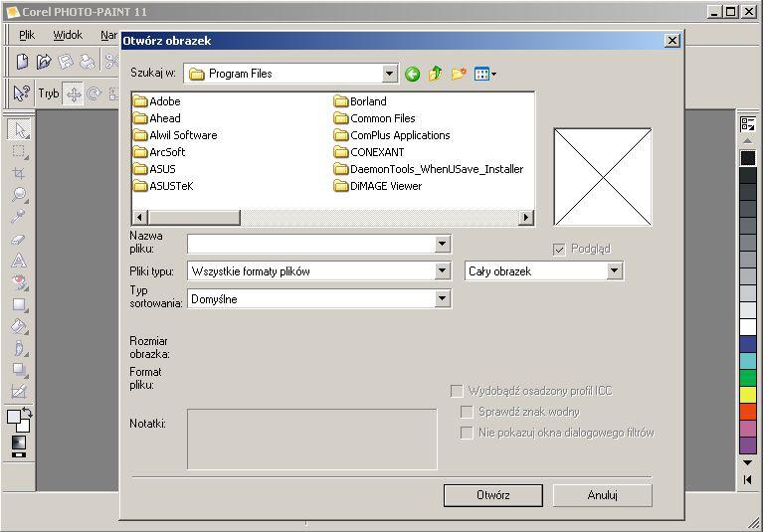Click the Notatki notes box
The height and width of the screenshot is (532, 763).
point(312,440)
